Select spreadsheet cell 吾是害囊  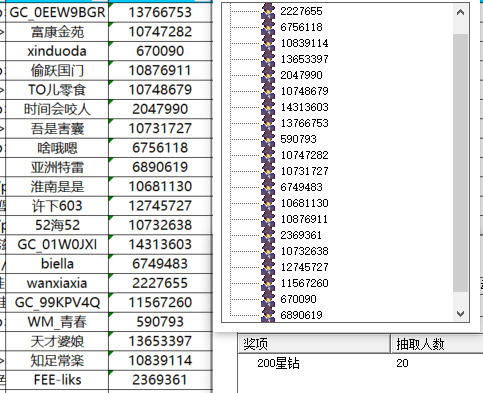[x=57, y=129]
